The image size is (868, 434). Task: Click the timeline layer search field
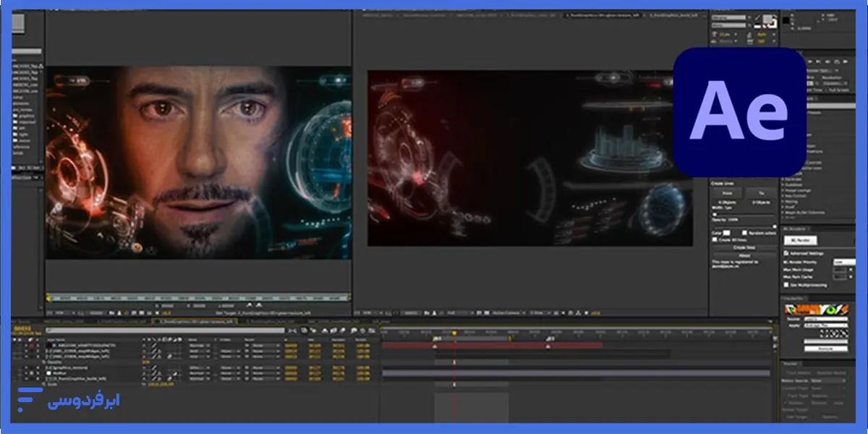(x=165, y=330)
